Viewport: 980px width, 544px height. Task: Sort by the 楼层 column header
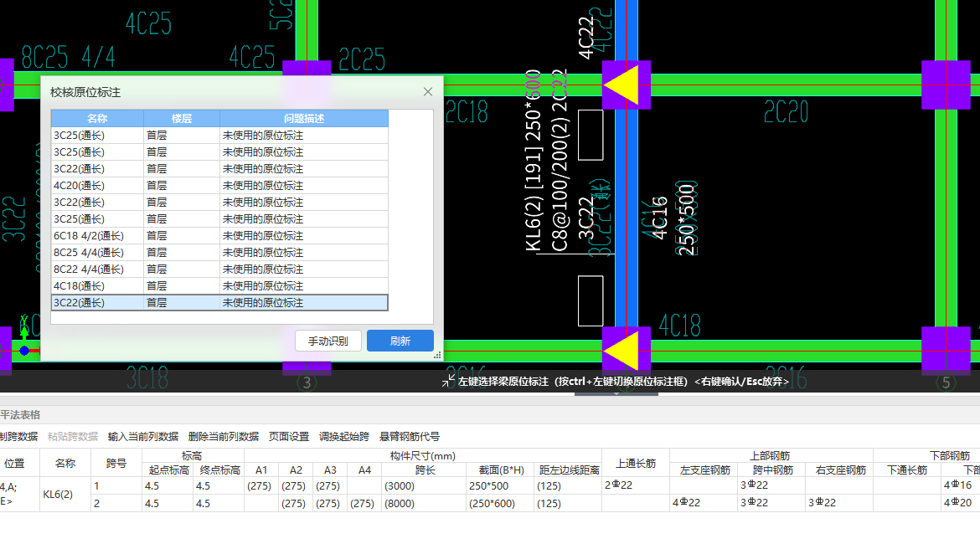(182, 118)
